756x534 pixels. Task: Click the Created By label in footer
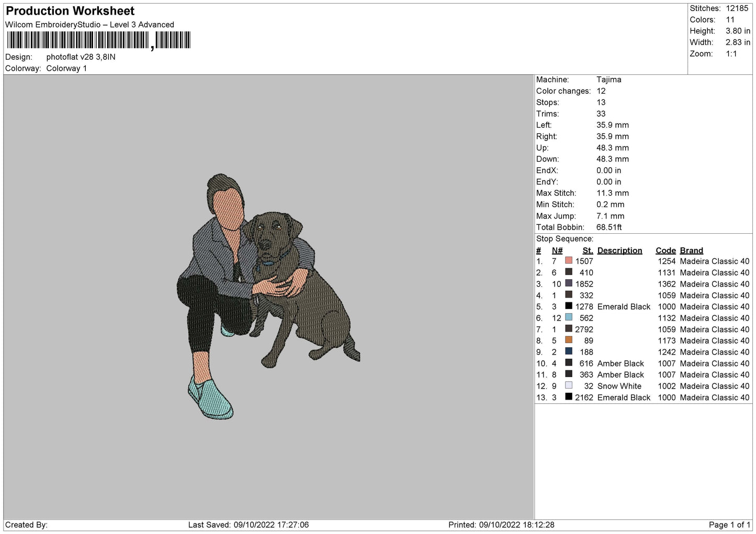click(26, 525)
